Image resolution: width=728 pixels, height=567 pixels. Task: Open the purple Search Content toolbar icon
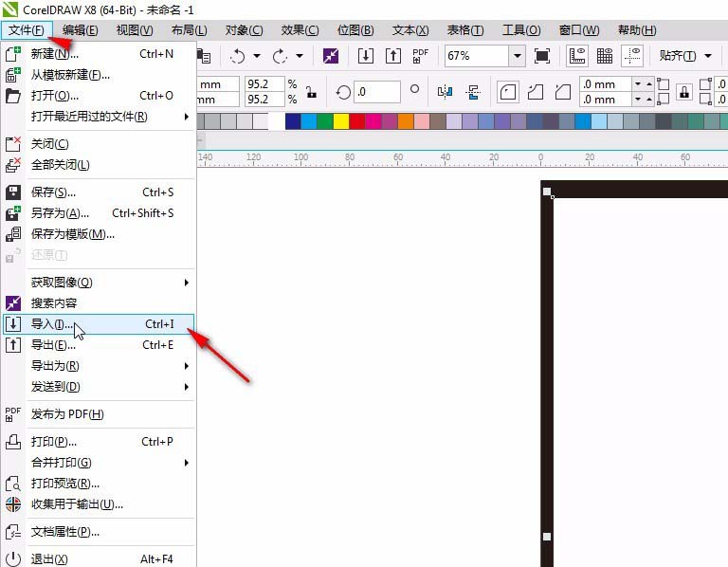tap(331, 56)
